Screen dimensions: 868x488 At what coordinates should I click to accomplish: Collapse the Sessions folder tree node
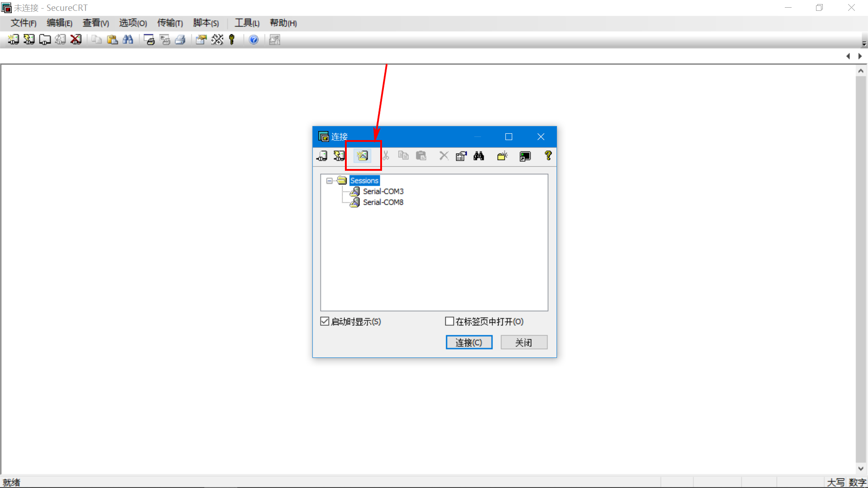[x=329, y=181]
